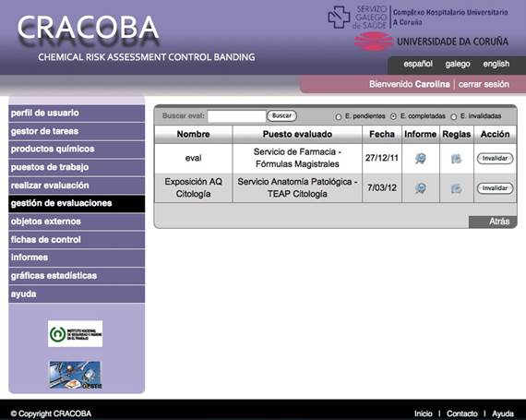Switch language to english
Image resolution: width=526 pixels, height=420 pixels.
[496, 64]
